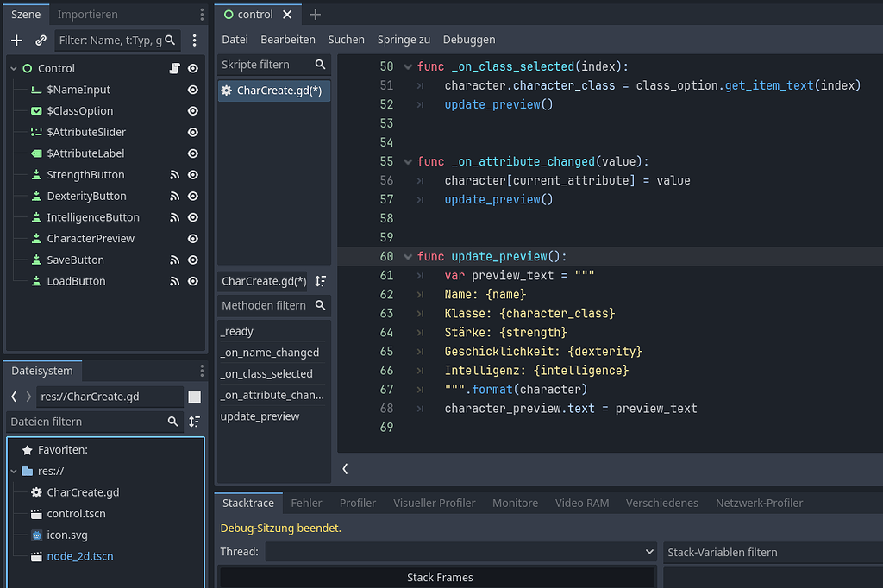Toggle visibility of SaveButton node
The height and width of the screenshot is (588, 883).
(192, 260)
